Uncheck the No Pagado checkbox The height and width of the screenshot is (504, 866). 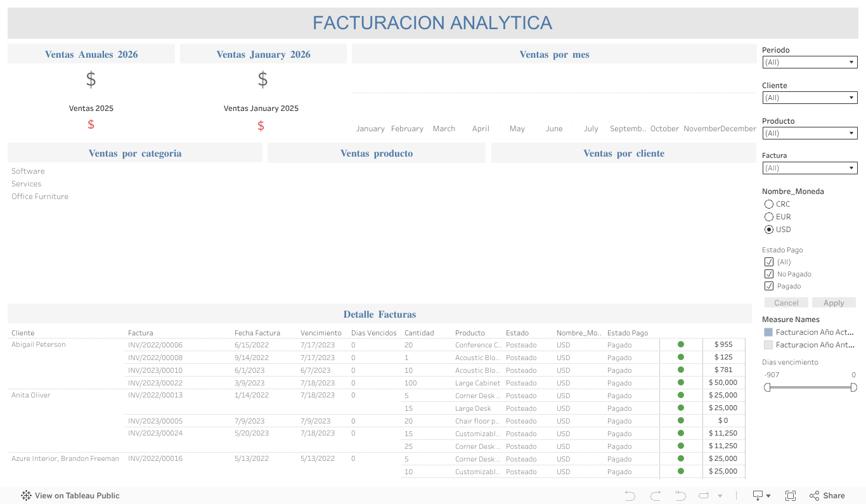(769, 274)
